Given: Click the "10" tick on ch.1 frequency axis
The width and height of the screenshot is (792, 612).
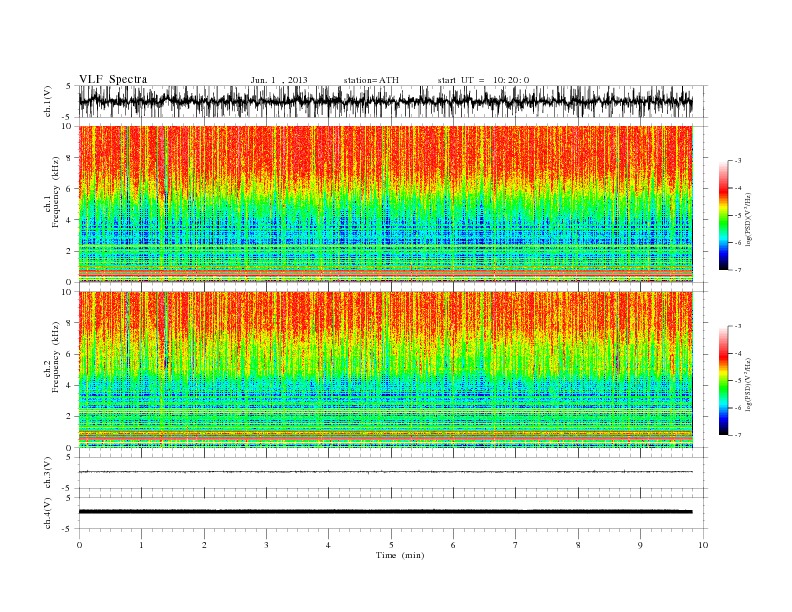Looking at the screenshot, I should point(67,126).
